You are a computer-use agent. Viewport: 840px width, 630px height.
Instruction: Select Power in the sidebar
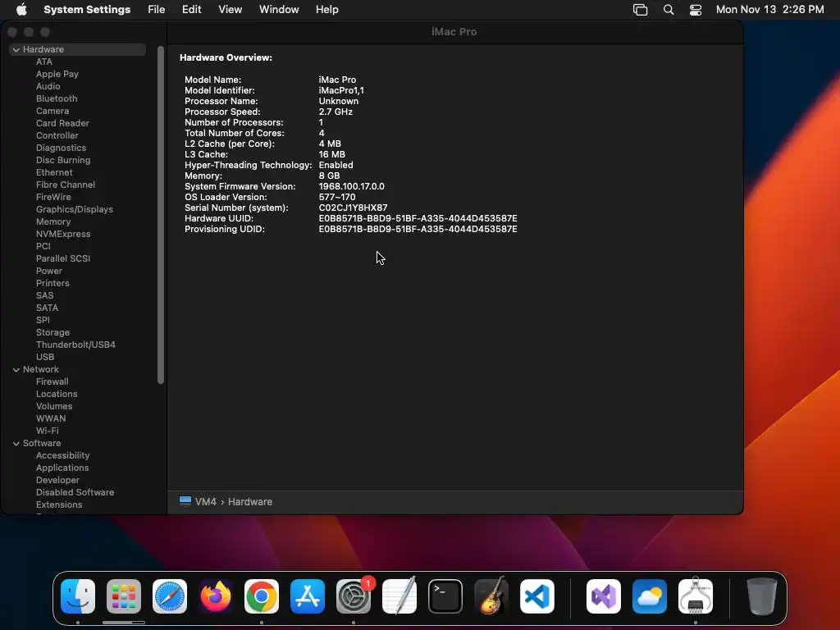[48, 271]
